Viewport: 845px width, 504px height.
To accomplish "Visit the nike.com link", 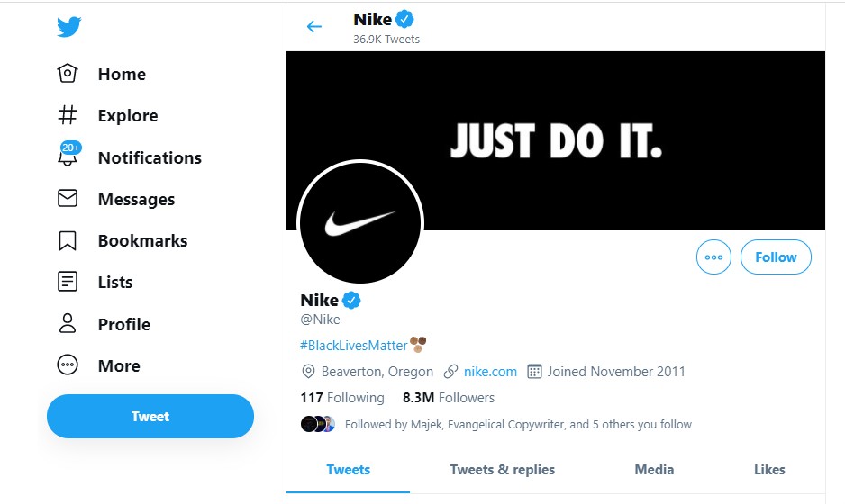I will 490,371.
